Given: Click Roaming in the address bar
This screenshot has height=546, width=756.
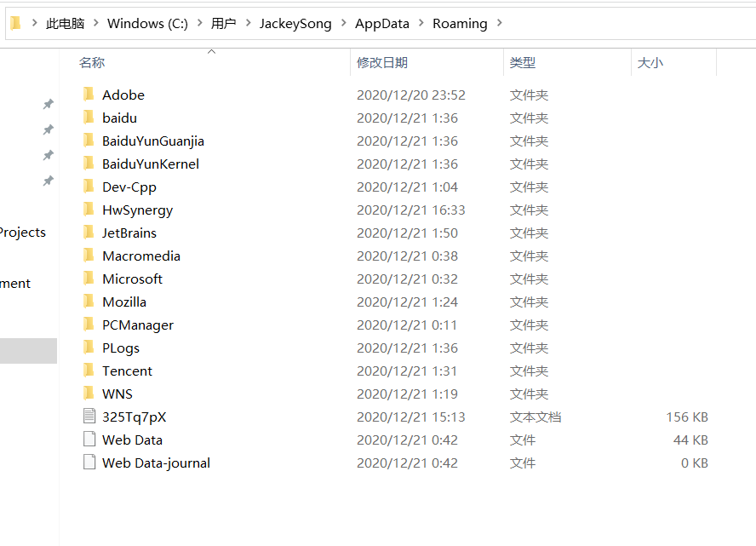Looking at the screenshot, I should tap(460, 23).
